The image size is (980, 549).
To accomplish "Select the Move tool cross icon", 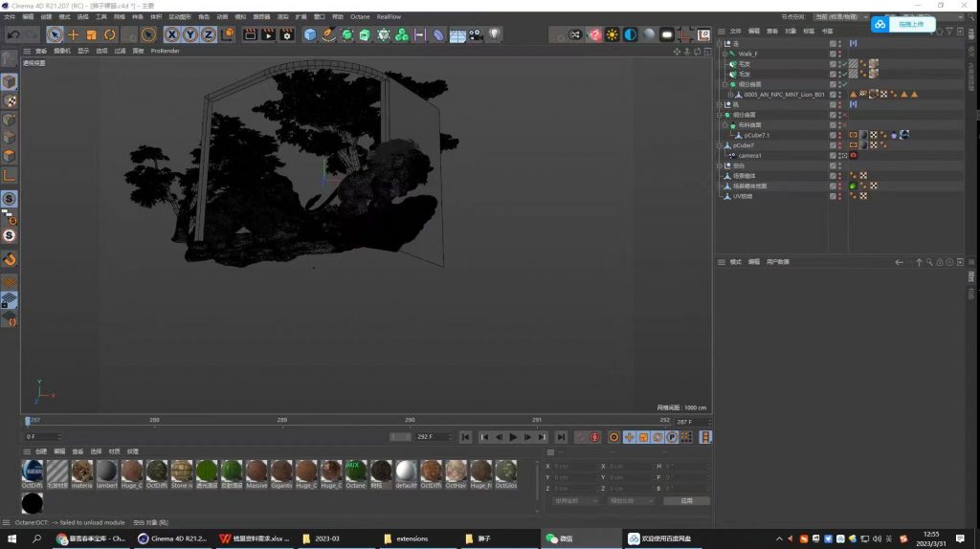I will point(73,35).
